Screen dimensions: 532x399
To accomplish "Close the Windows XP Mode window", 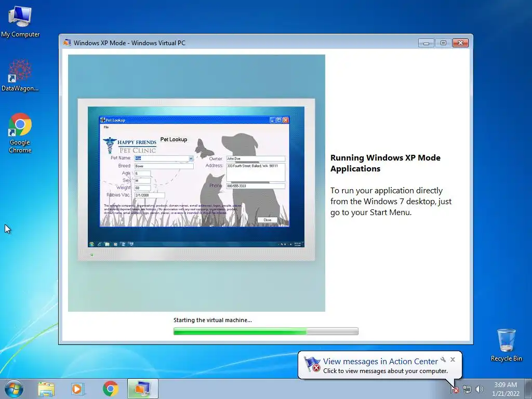I will (x=460, y=43).
